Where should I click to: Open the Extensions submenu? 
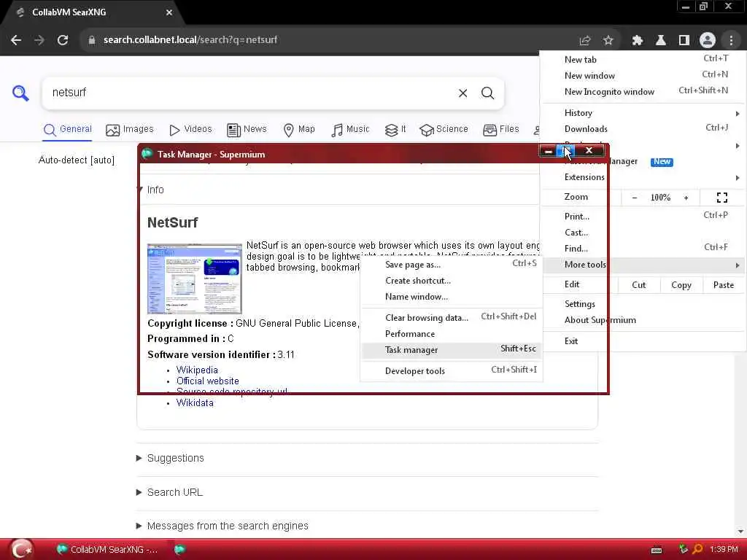point(643,177)
